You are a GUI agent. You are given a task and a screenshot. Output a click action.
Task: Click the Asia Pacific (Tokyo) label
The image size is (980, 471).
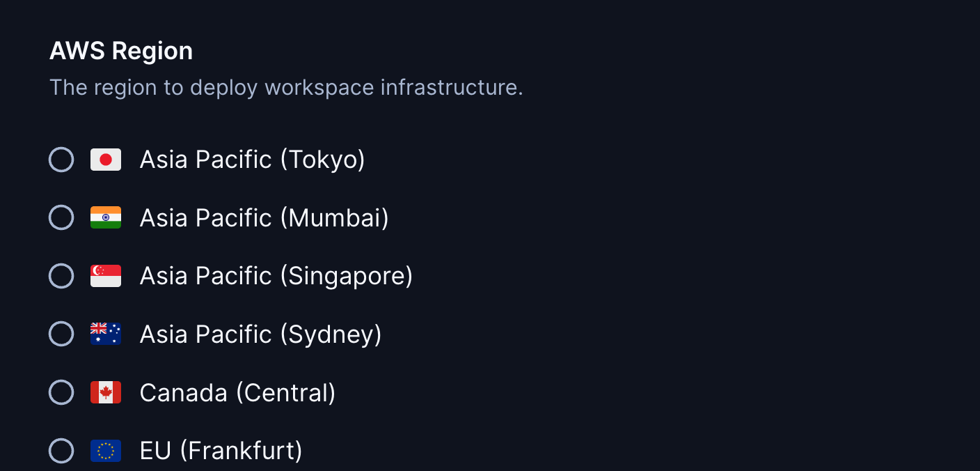252,159
